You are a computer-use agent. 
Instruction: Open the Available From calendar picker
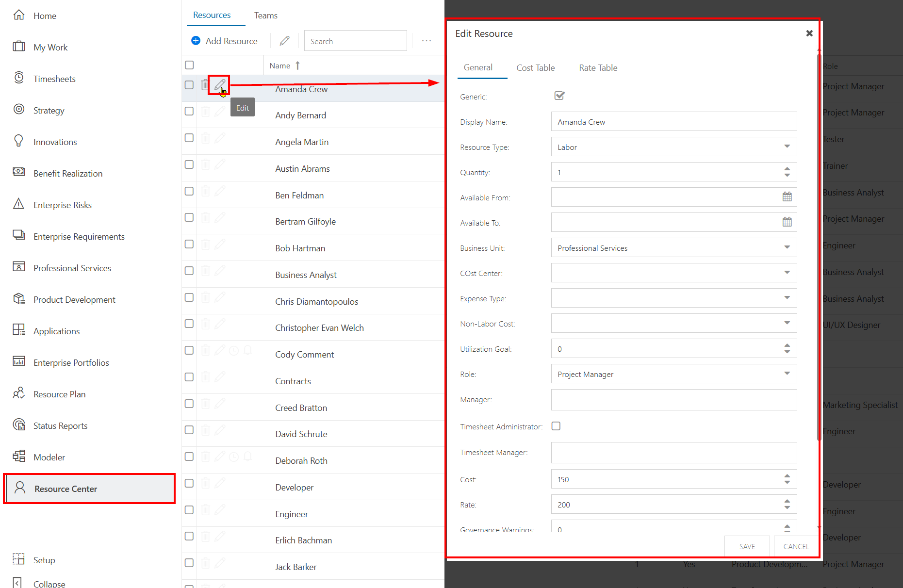(787, 197)
